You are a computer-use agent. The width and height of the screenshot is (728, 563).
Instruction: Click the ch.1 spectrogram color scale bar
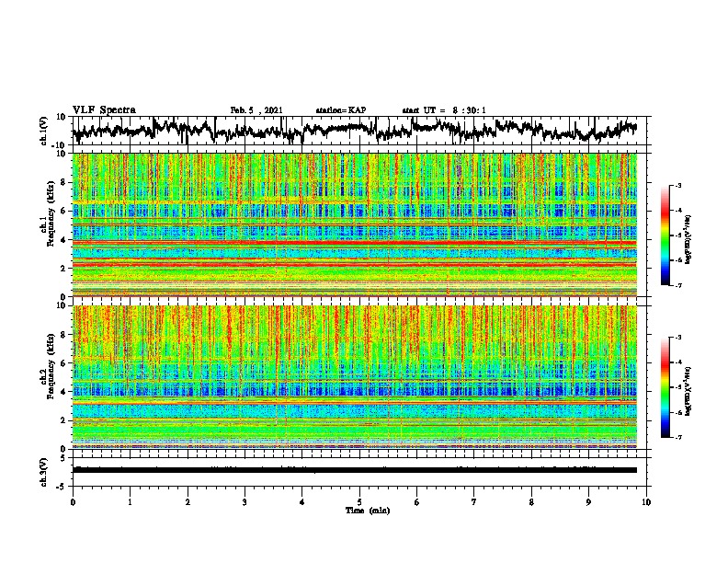pos(665,236)
